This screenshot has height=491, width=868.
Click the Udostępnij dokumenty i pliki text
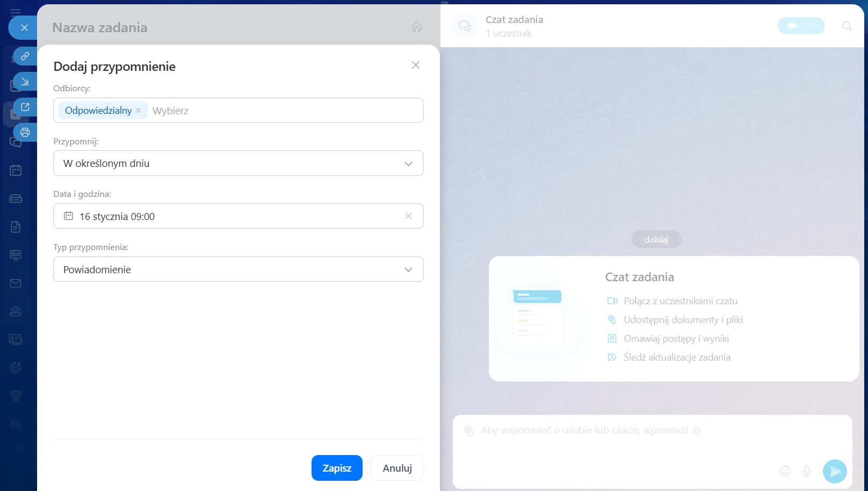point(683,320)
